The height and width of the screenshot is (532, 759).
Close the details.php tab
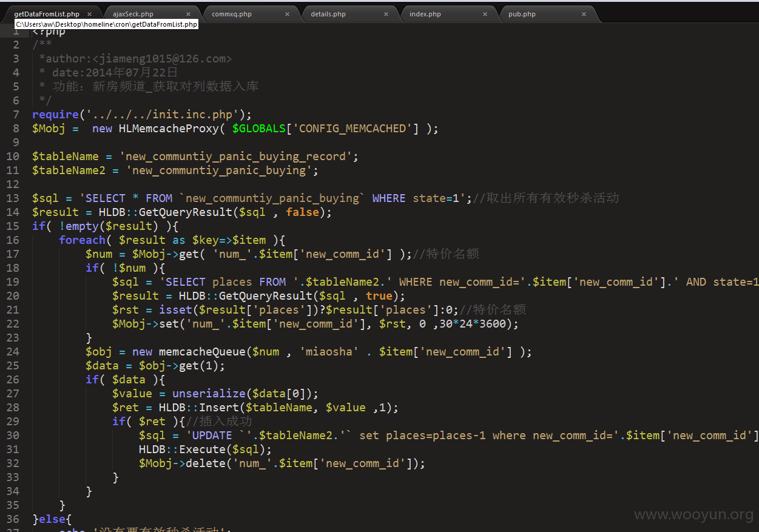coord(386,14)
